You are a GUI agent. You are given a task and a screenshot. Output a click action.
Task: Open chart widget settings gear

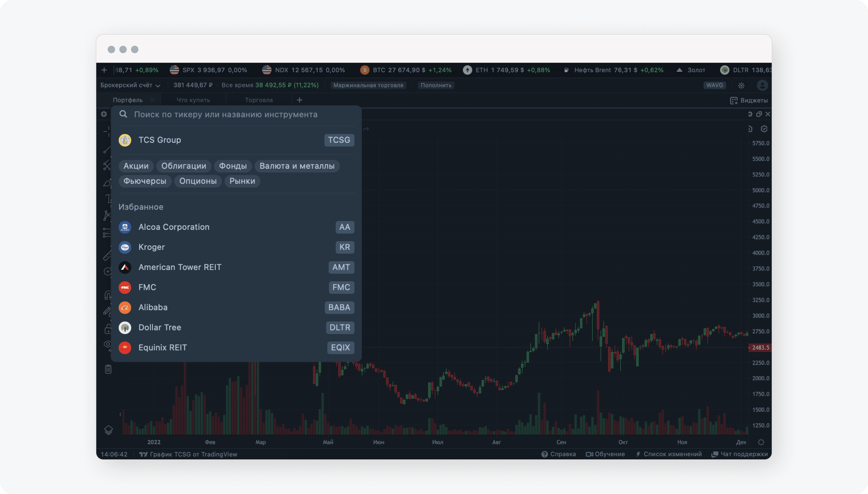(x=750, y=114)
